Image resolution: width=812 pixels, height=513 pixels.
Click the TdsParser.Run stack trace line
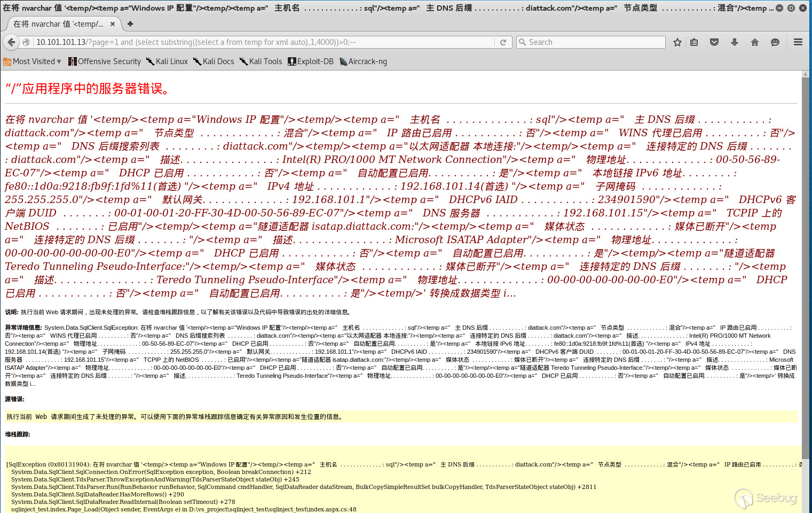click(x=304, y=487)
